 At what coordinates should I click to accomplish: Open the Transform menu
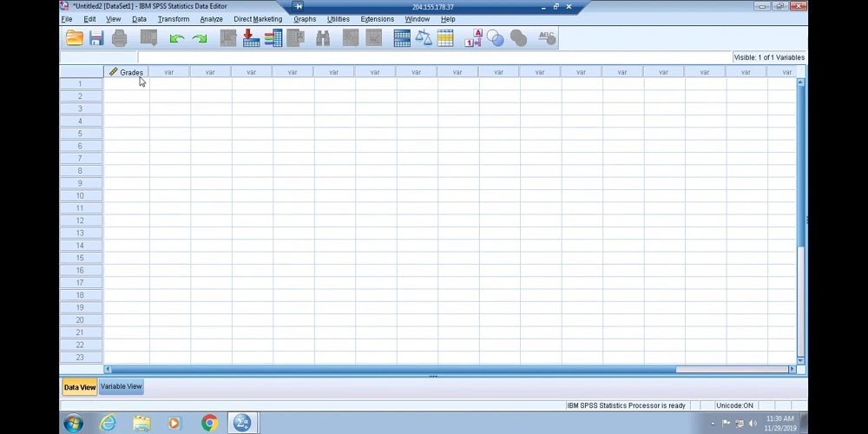173,19
